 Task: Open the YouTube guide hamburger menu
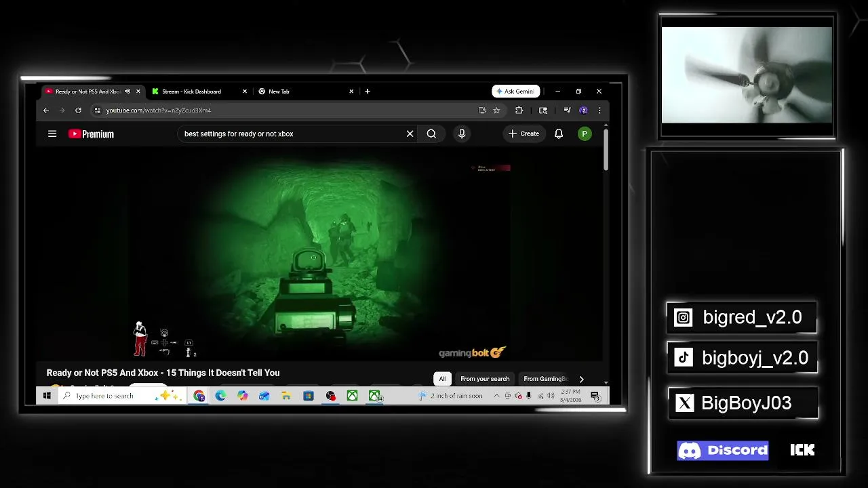(52, 134)
